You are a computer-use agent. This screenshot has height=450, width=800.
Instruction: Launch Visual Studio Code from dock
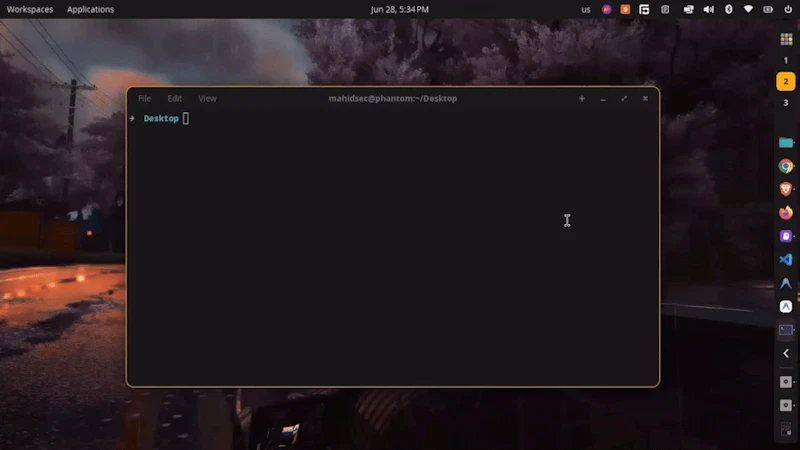pos(786,260)
